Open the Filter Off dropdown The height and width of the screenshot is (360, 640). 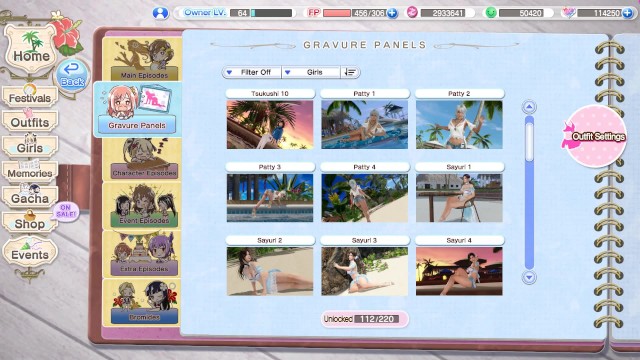(252, 72)
